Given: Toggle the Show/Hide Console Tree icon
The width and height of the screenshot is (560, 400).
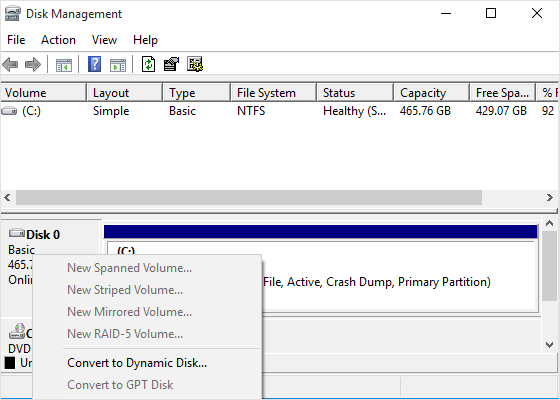Looking at the screenshot, I should [64, 65].
